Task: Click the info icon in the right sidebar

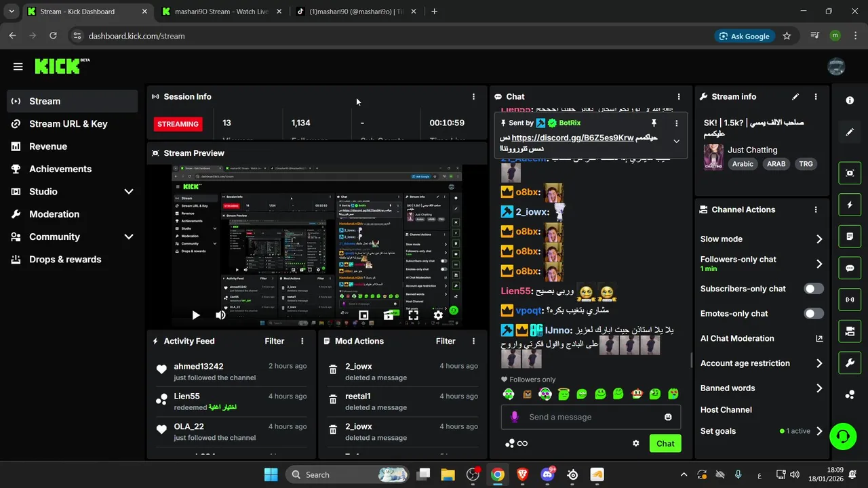Action: tap(850, 100)
